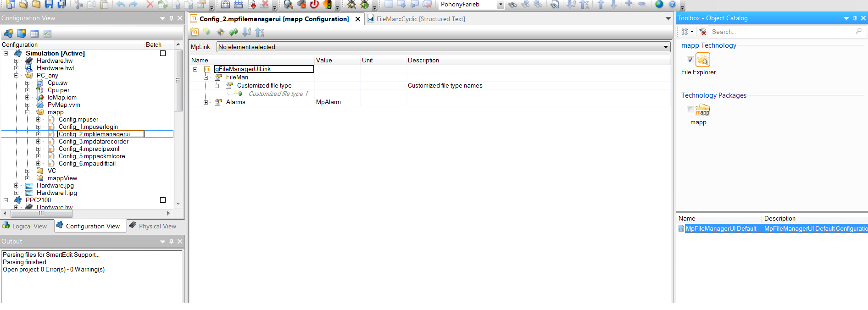Click the File Explorer folder icon in Toolbox

(703, 60)
